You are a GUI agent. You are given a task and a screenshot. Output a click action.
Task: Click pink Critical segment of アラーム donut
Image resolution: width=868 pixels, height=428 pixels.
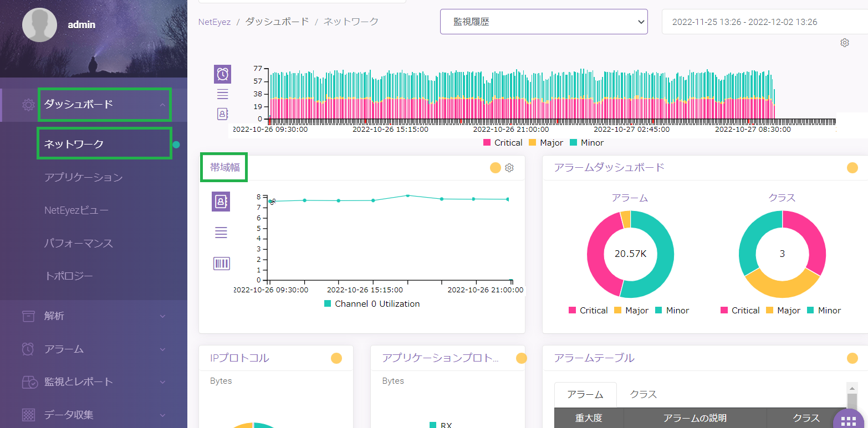pos(597,255)
